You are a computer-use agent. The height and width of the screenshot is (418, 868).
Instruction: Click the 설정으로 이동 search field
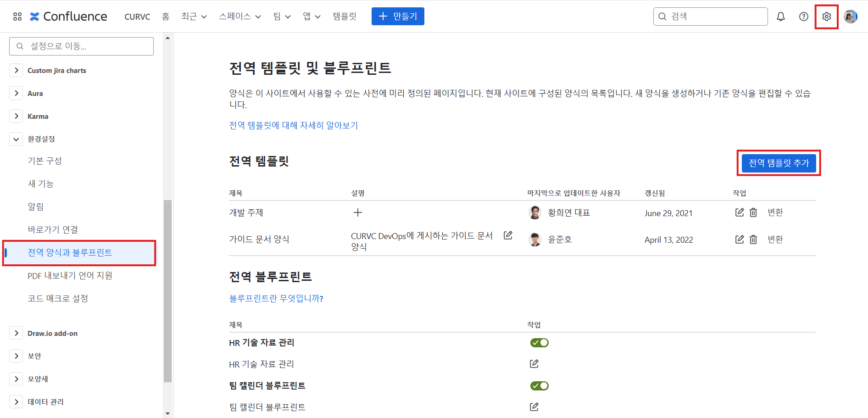pyautogui.click(x=82, y=46)
